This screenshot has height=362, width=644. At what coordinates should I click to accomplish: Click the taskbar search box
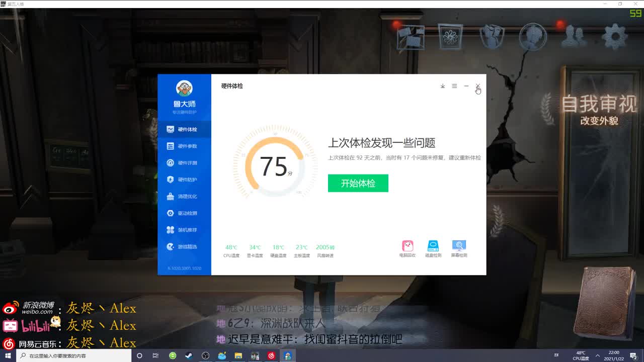pyautogui.click(x=74, y=355)
